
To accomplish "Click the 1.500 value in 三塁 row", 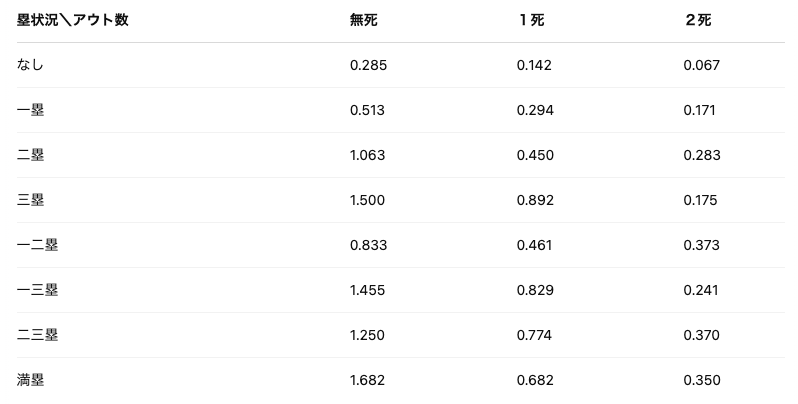I will point(367,200).
